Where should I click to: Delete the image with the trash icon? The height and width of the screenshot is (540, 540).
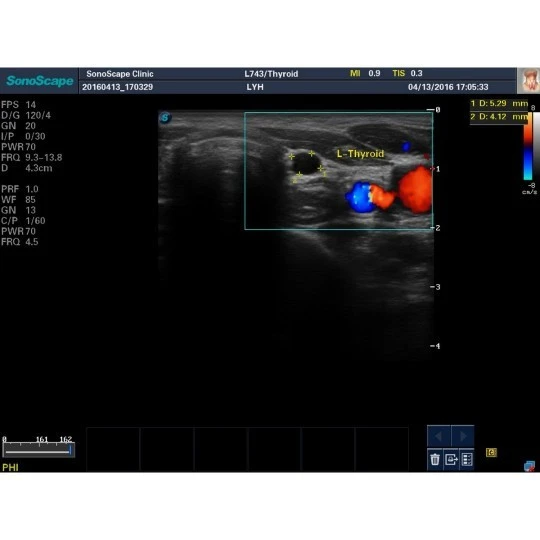pos(435,459)
